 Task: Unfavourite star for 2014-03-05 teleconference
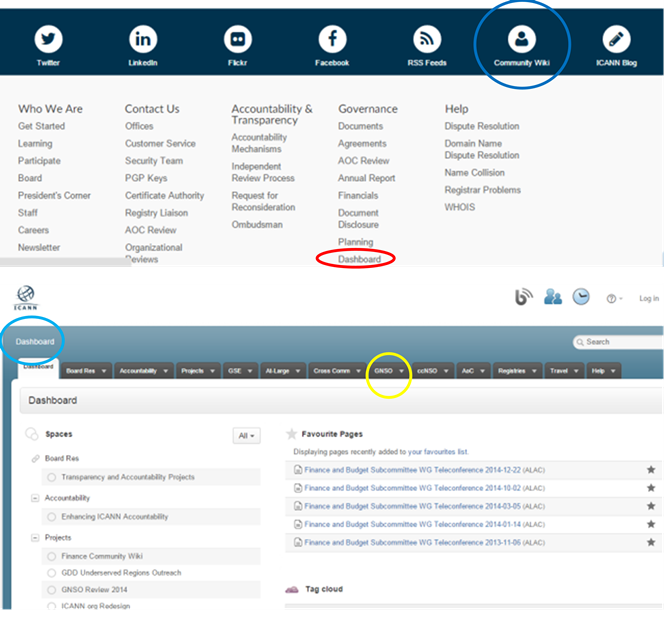(x=651, y=506)
